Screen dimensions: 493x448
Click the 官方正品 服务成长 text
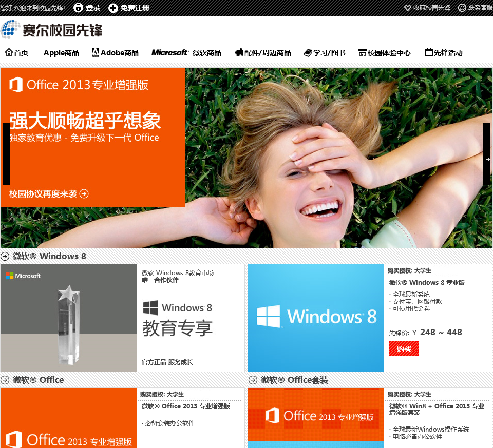[167, 362]
